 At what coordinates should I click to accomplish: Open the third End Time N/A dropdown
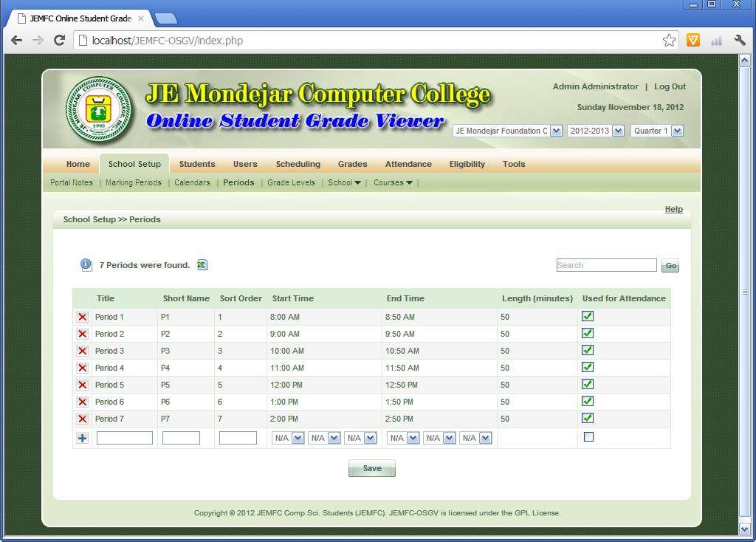[x=475, y=438]
